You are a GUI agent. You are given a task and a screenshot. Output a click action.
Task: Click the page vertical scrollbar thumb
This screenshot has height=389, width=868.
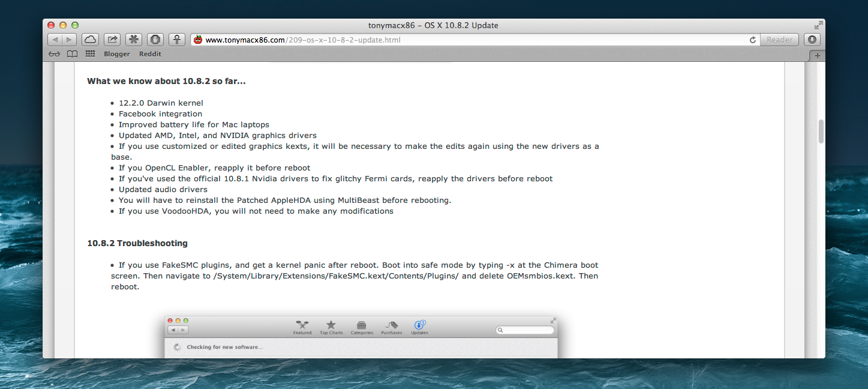821,131
